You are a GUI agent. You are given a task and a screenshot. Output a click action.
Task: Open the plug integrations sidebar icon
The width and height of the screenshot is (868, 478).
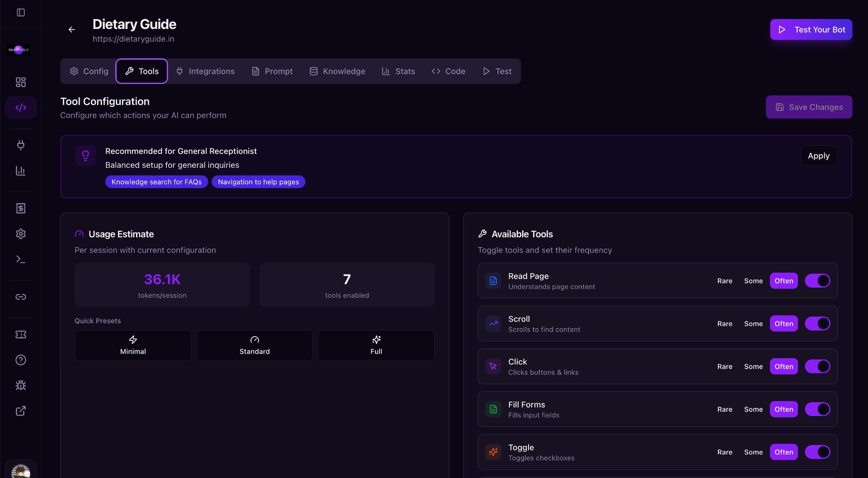pyautogui.click(x=21, y=145)
